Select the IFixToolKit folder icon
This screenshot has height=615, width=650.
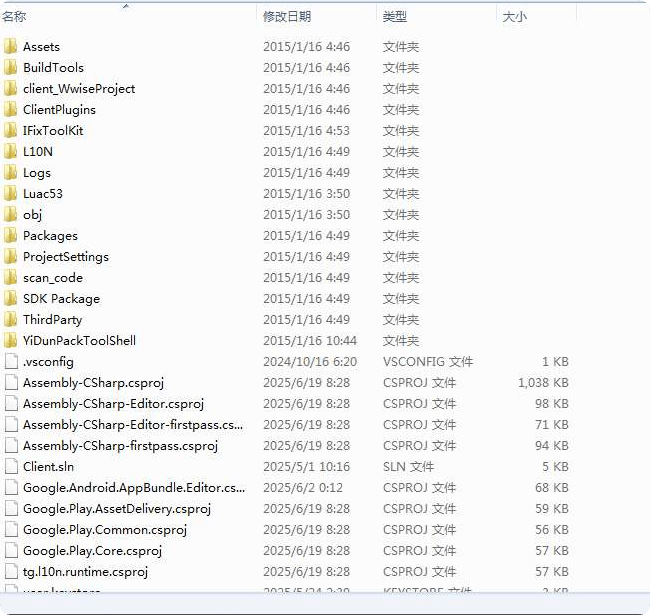[11, 131]
